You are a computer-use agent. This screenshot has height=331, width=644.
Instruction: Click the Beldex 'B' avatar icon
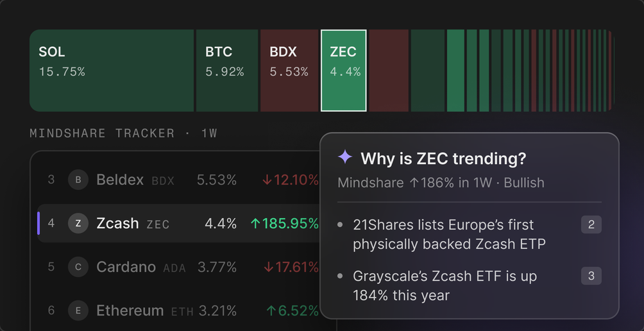(78, 180)
